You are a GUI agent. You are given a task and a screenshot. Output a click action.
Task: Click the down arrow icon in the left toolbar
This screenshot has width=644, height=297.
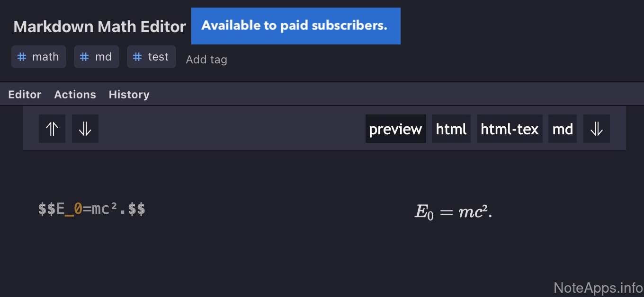click(x=85, y=129)
